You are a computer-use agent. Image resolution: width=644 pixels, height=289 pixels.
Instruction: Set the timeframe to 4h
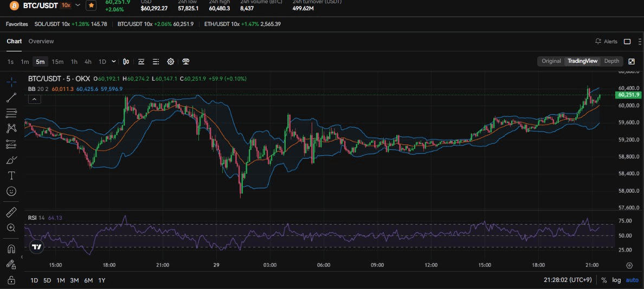point(88,62)
